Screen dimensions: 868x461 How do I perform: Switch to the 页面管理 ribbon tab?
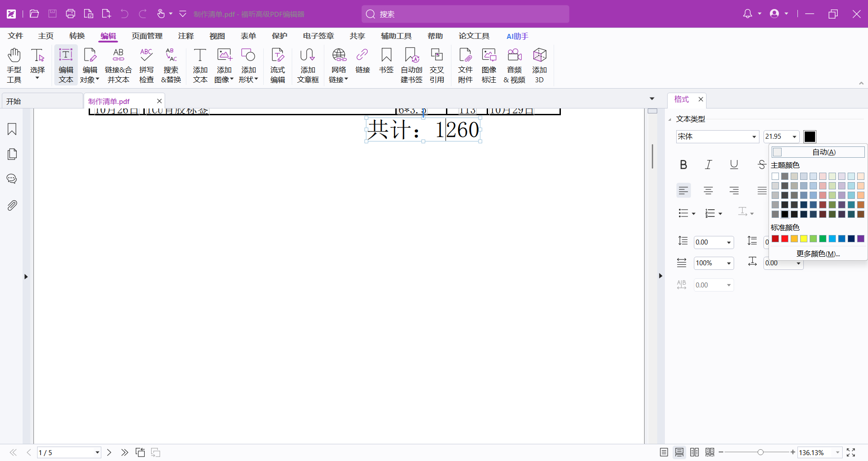147,36
